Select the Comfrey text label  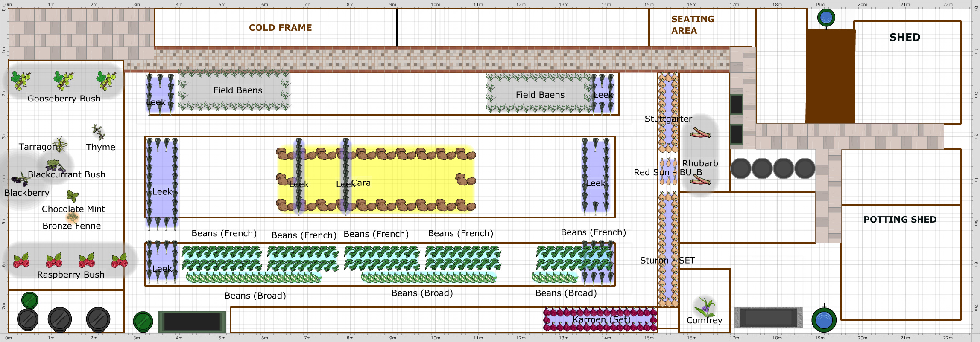point(705,320)
